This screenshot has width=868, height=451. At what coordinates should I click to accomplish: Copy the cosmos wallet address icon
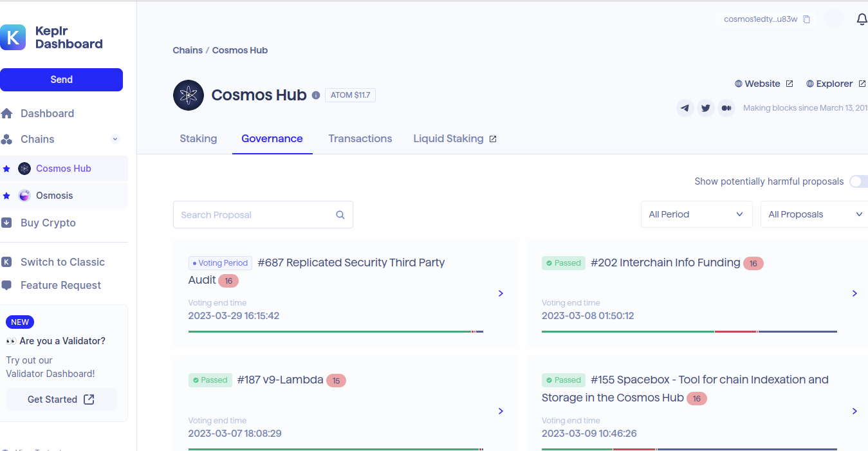point(807,19)
